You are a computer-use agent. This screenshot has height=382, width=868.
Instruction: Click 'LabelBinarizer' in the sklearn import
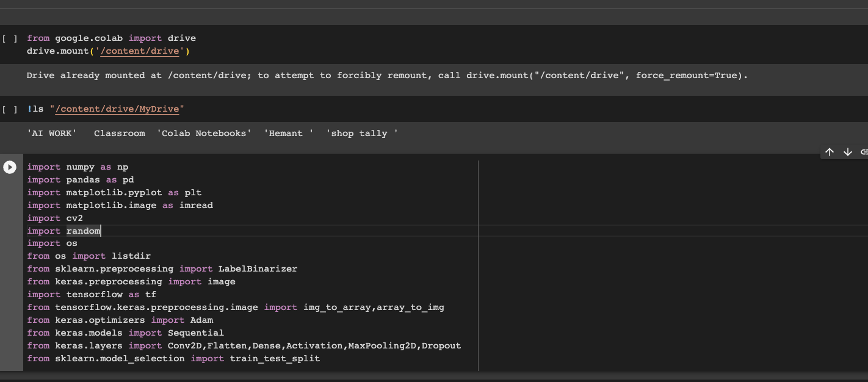(258, 269)
